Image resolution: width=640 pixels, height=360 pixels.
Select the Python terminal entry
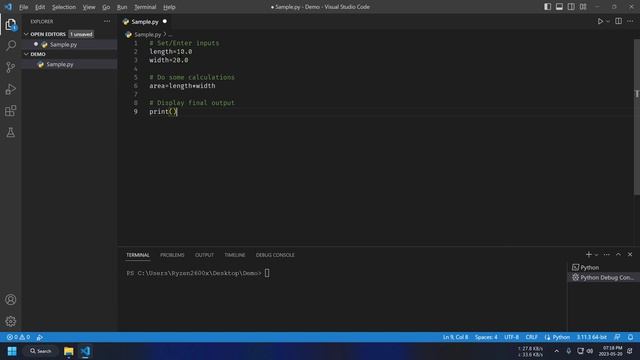point(603,267)
